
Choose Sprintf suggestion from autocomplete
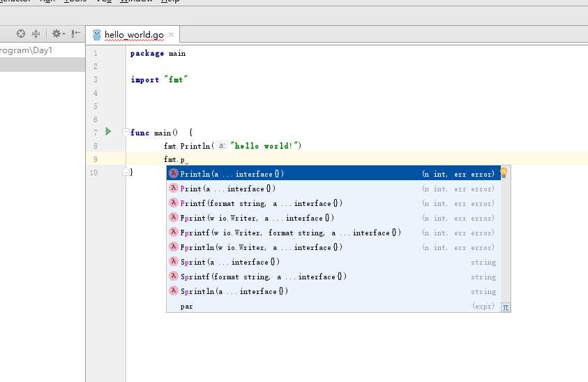[x=333, y=277]
